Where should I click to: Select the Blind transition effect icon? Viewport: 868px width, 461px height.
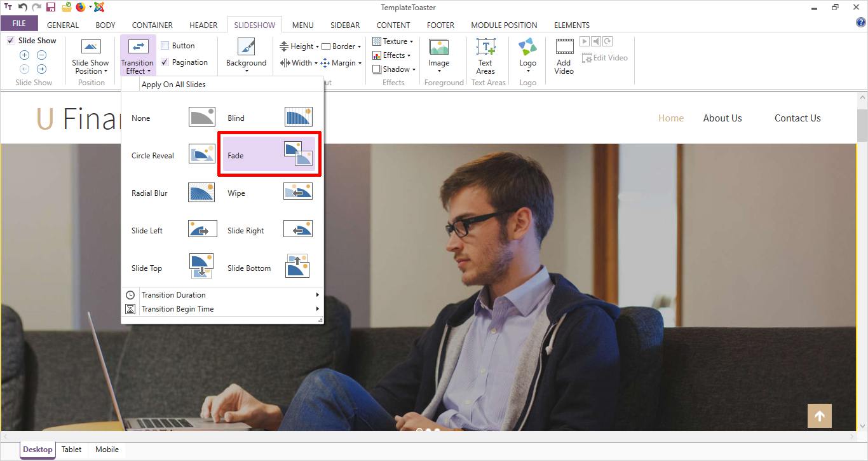click(298, 118)
